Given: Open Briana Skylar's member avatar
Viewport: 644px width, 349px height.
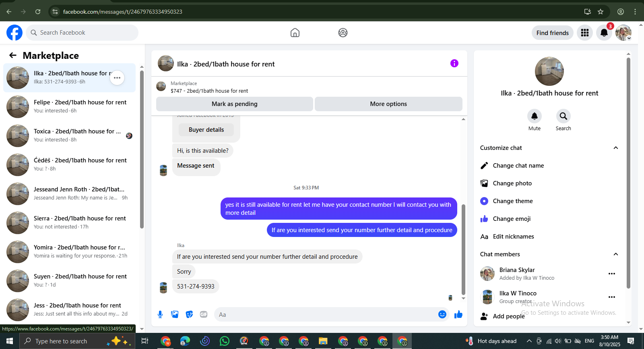Looking at the screenshot, I should (487, 274).
